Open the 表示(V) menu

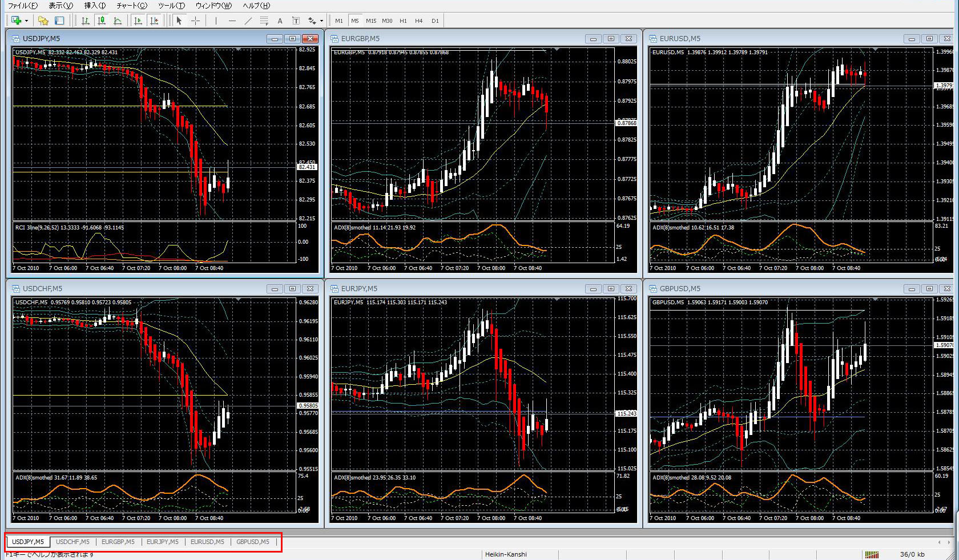pyautogui.click(x=61, y=6)
